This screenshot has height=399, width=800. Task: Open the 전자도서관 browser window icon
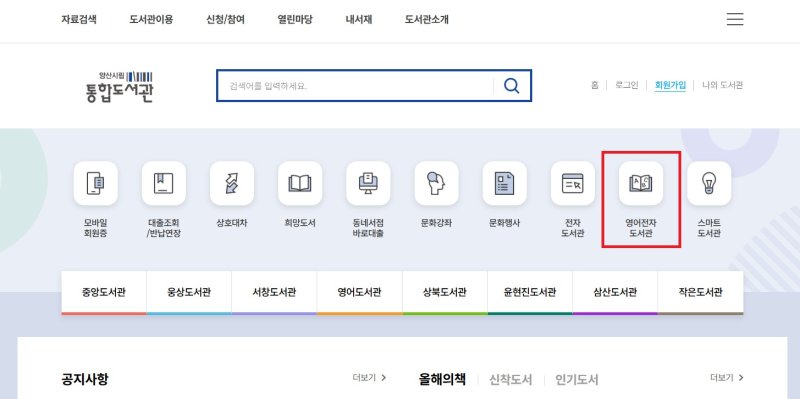572,183
